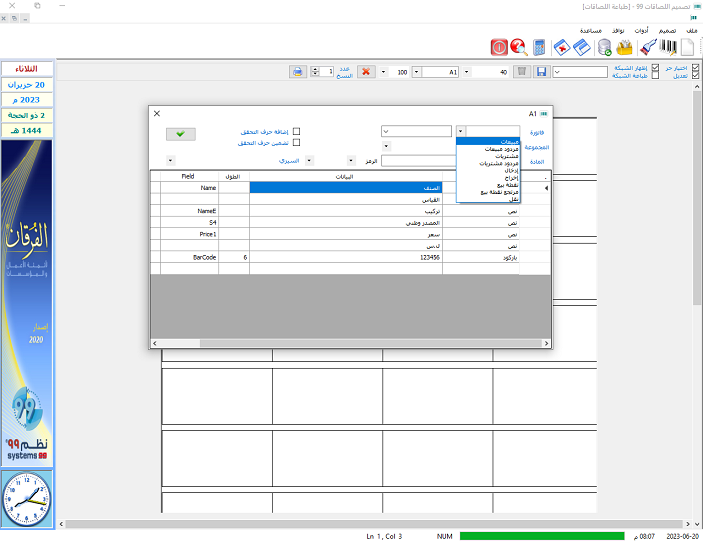
Task: Open the magnifier search icon in toolbar
Action: [518, 47]
